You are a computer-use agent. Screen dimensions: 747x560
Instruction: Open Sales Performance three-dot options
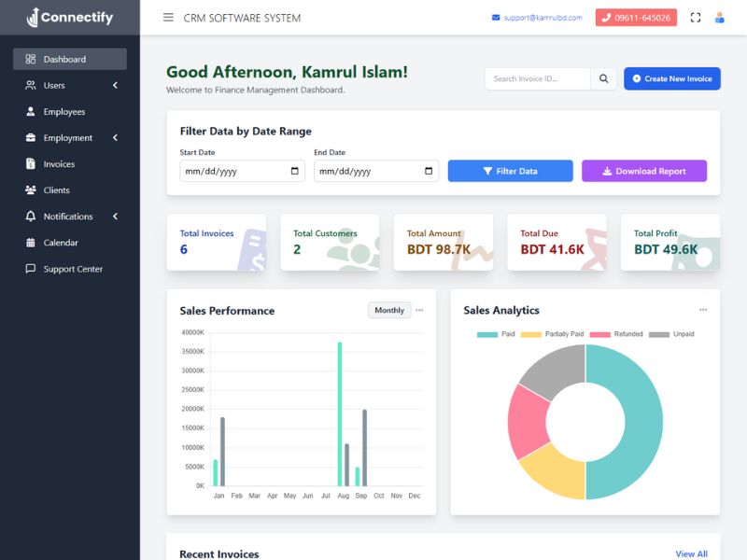pyautogui.click(x=419, y=311)
